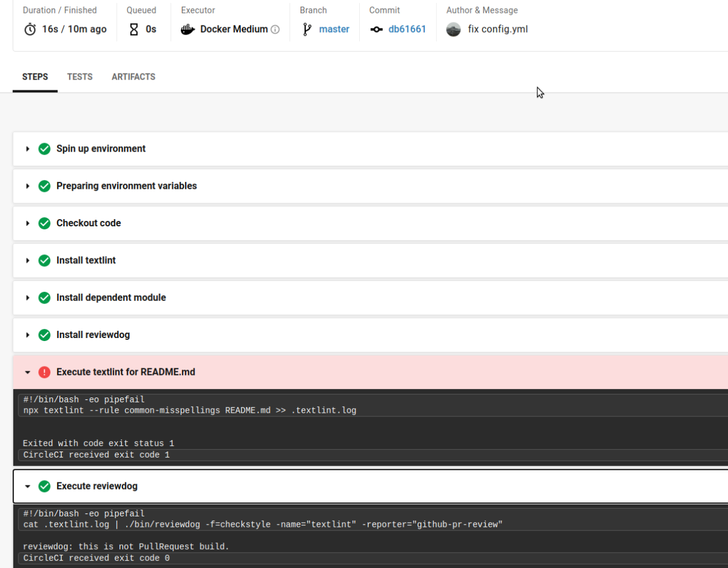Click the fix config.yml commit message
This screenshot has width=728, height=568.
(498, 29)
